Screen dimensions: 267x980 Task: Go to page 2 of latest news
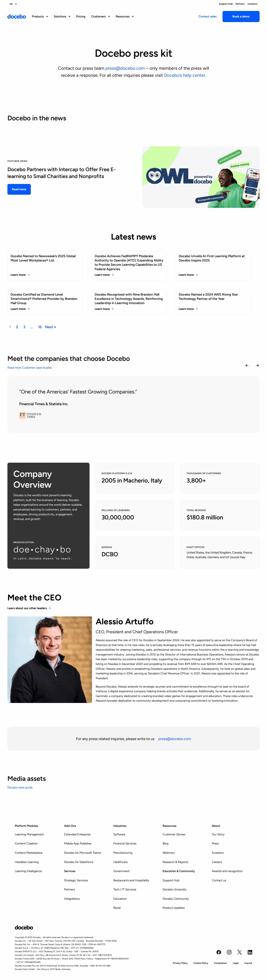(x=17, y=327)
